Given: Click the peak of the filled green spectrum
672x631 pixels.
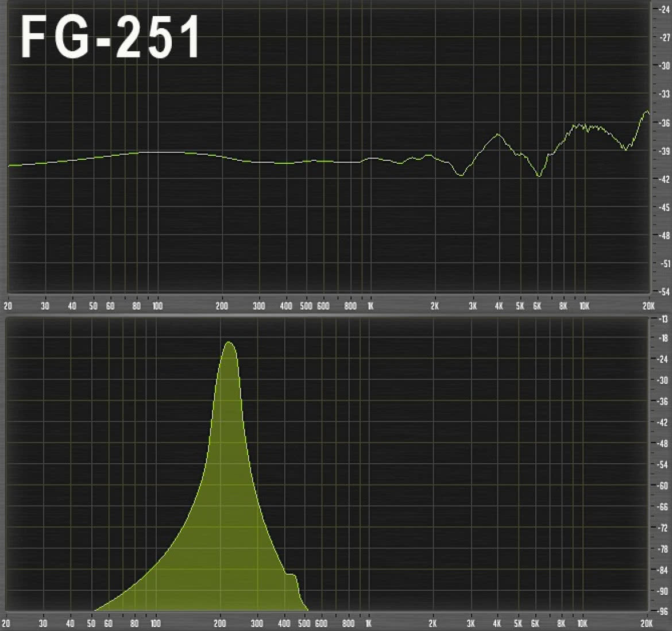Looking at the screenshot, I should coord(229,343).
